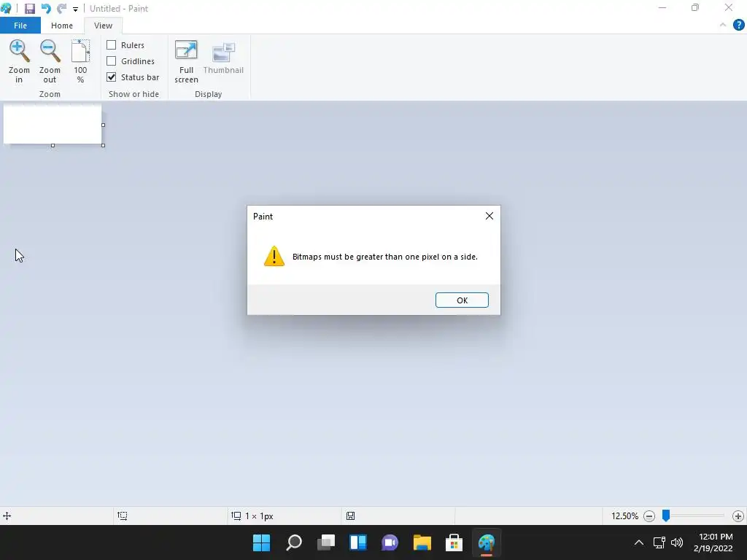Click the zoom slider handle
Screen dimensions: 747x560
click(666, 516)
